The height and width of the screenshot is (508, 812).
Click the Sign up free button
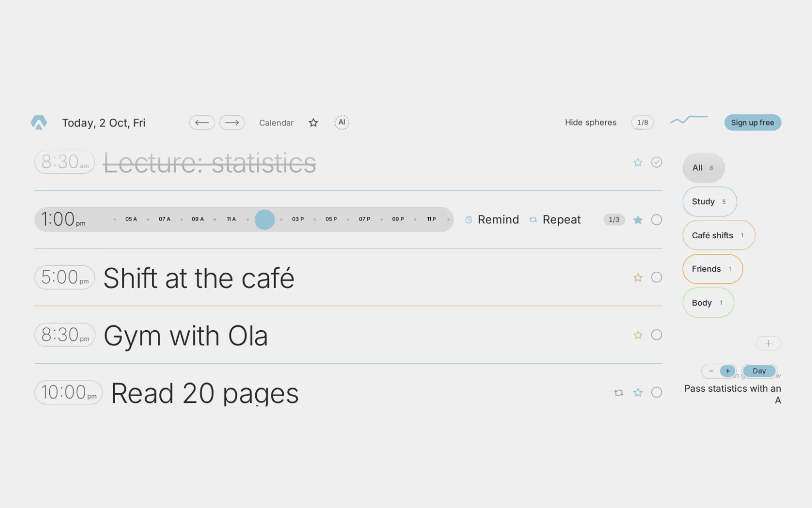753,122
